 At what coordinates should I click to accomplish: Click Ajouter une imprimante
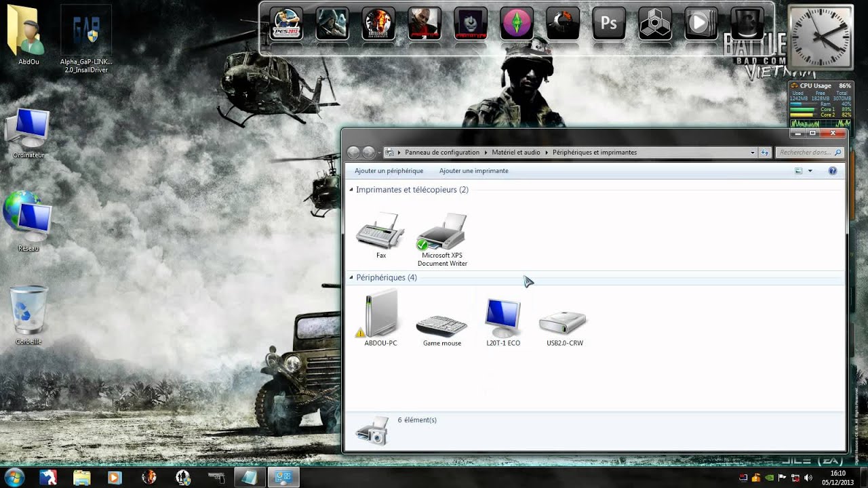[x=473, y=171]
